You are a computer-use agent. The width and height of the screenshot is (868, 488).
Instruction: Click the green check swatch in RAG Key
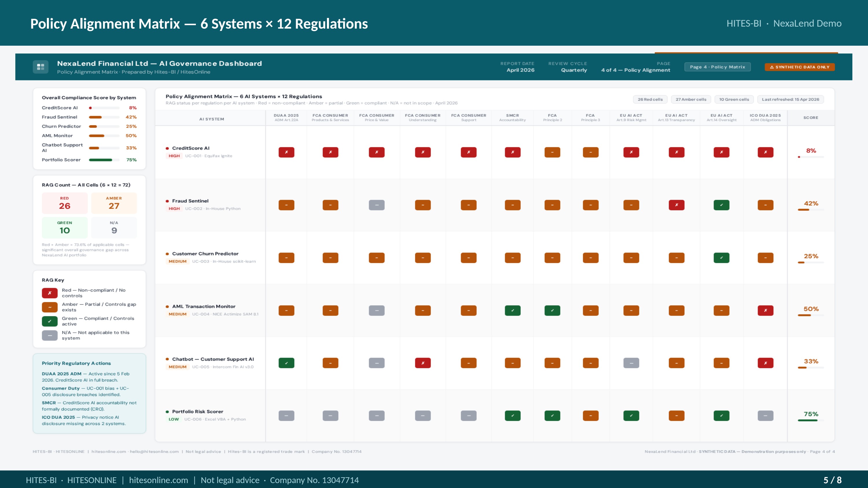(49, 321)
